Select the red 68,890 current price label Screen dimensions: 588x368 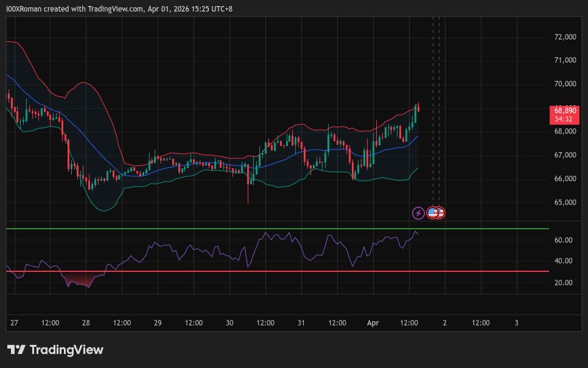565,111
